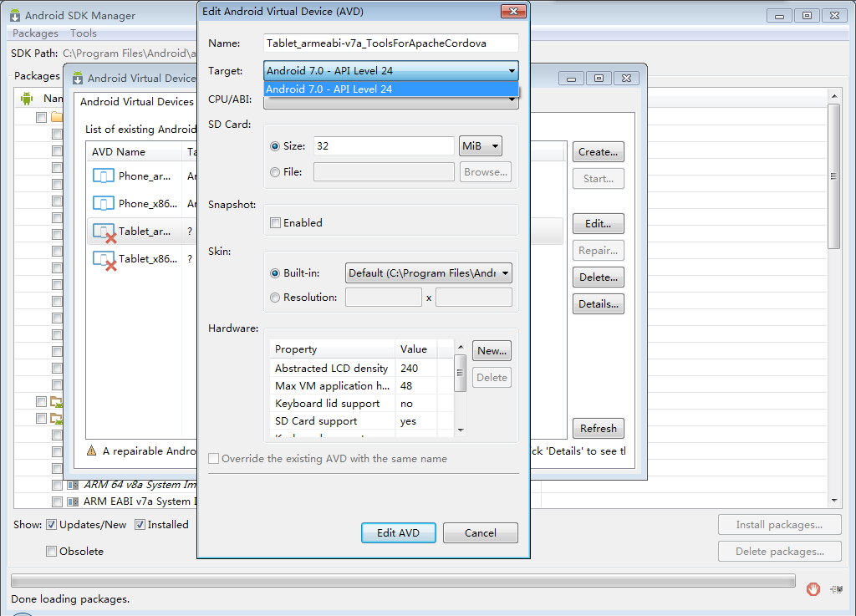
Task: Check Override the existing AVD with same name
Action: [x=213, y=459]
